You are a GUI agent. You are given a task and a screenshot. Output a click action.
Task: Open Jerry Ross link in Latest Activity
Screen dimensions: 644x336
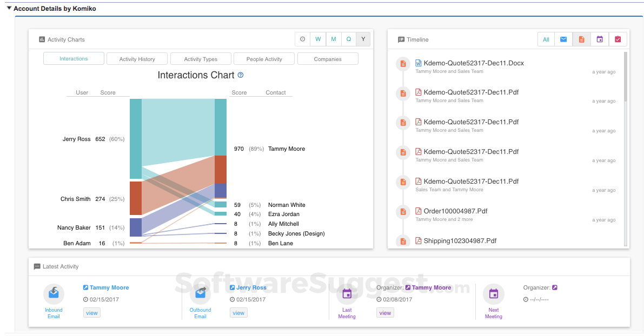point(251,287)
